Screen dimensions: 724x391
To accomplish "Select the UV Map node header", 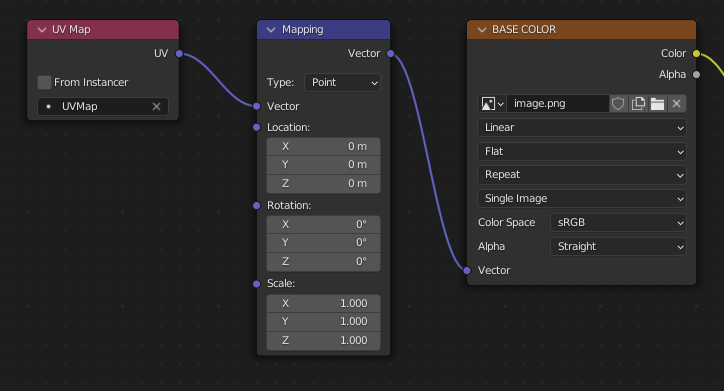I will pyautogui.click(x=103, y=30).
